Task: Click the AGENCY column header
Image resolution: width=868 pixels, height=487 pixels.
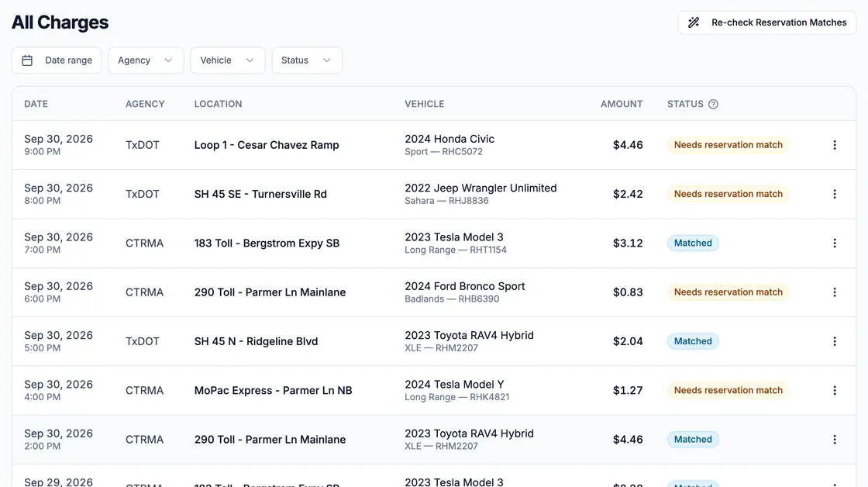Action: pyautogui.click(x=145, y=104)
